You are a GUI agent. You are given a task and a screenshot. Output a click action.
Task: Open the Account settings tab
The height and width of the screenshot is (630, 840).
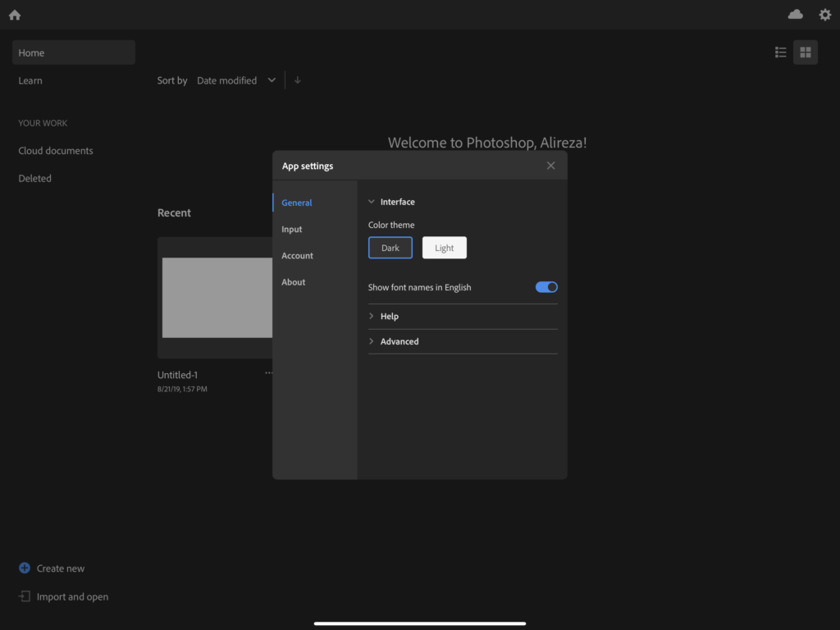(x=297, y=255)
